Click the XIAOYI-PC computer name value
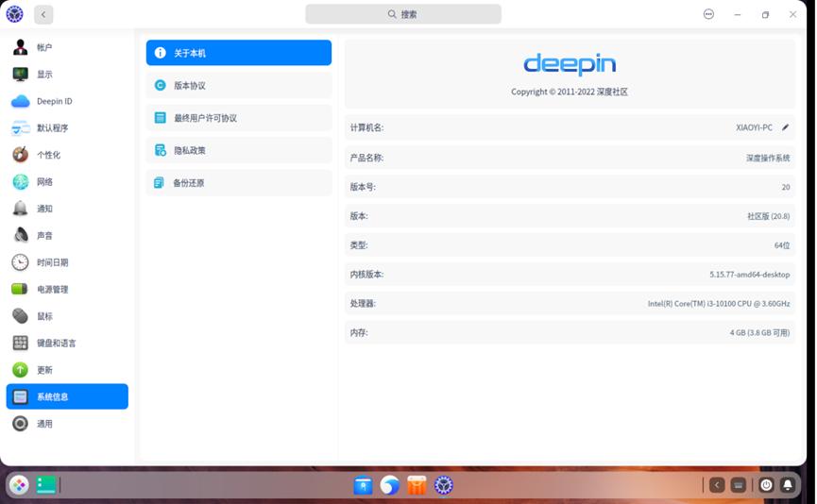Viewport: 817px width, 504px height. 754,127
